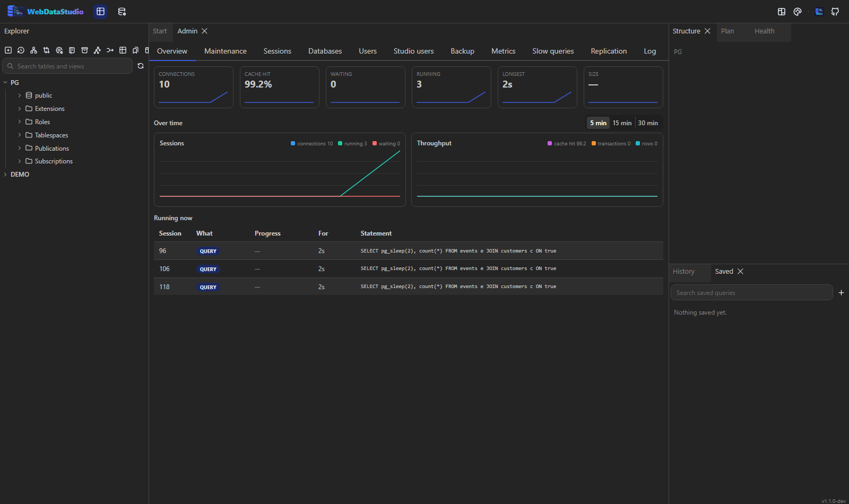Open the GitHub repository icon
The height and width of the screenshot is (504, 849).
[x=835, y=12]
